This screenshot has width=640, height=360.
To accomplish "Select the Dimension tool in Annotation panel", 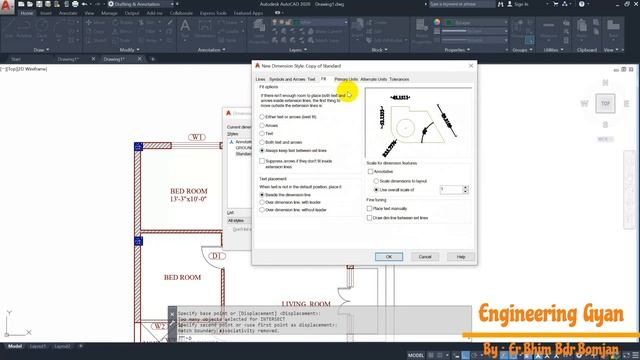I will coord(204,29).
